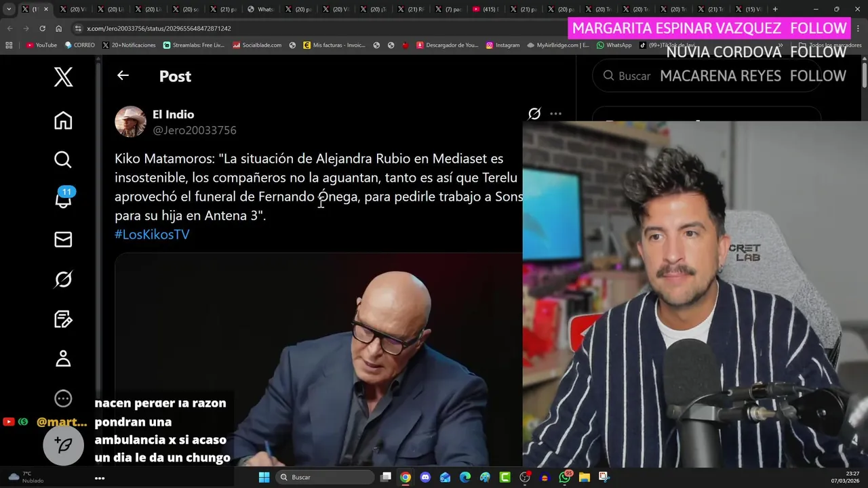Open the Descargador de You... bookmark

[448, 45]
